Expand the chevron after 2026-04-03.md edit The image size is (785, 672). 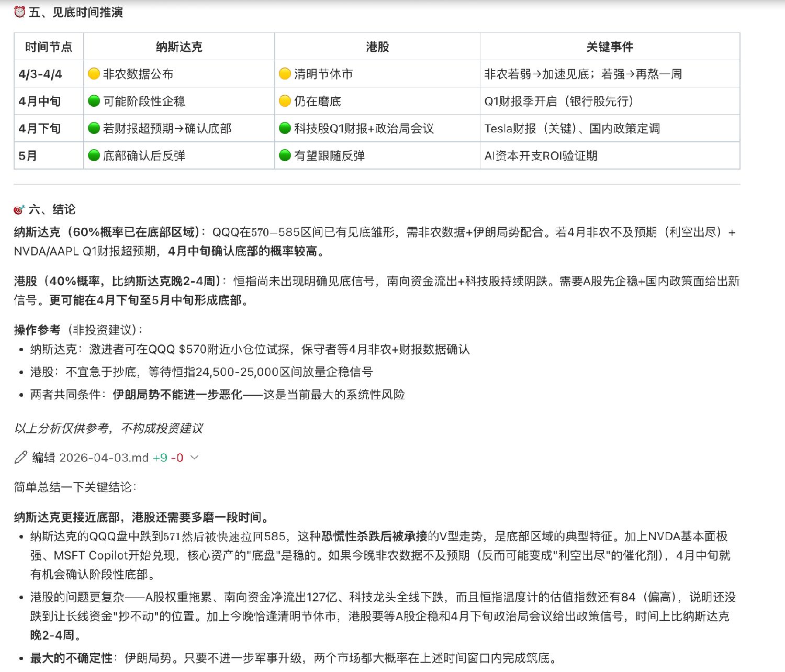[x=194, y=457]
